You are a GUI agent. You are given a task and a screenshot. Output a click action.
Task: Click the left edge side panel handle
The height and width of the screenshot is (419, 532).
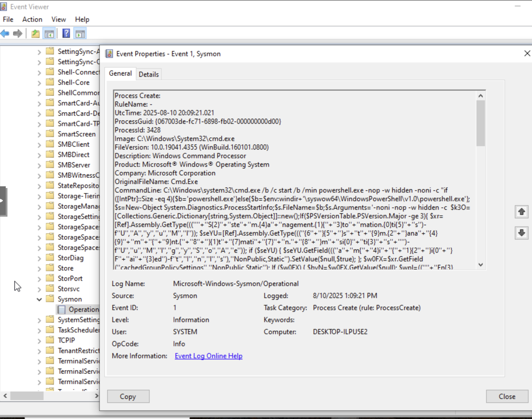(x=3, y=201)
